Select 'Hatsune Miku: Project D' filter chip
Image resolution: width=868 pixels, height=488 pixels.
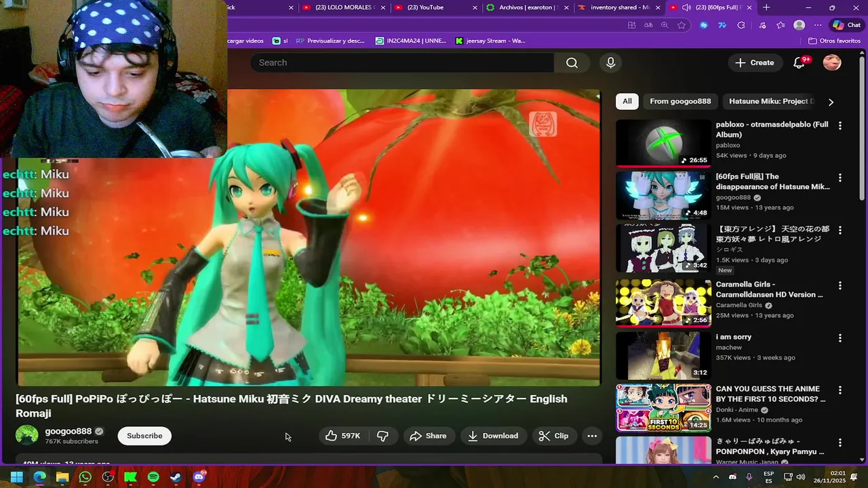click(x=770, y=101)
